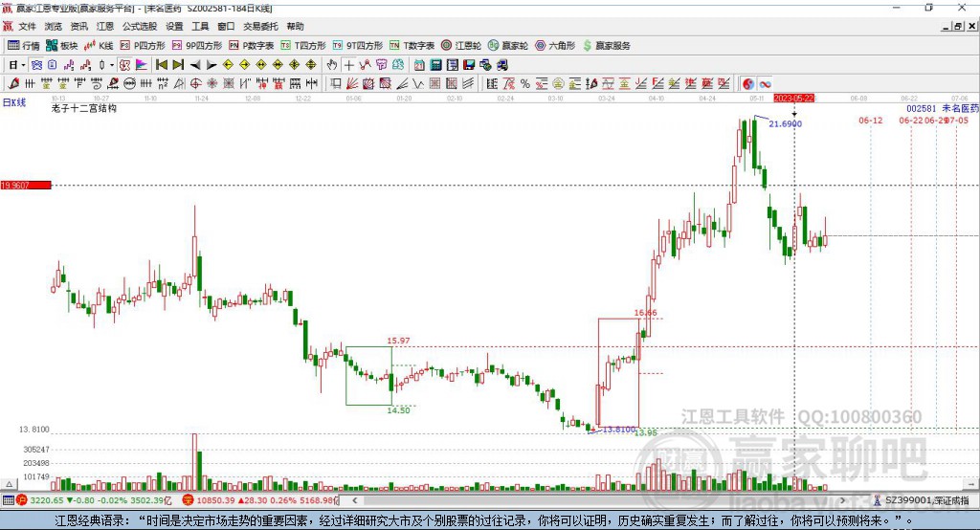Switch to the K线 chart view
Viewport: 980px width, 530px height.
click(x=99, y=46)
